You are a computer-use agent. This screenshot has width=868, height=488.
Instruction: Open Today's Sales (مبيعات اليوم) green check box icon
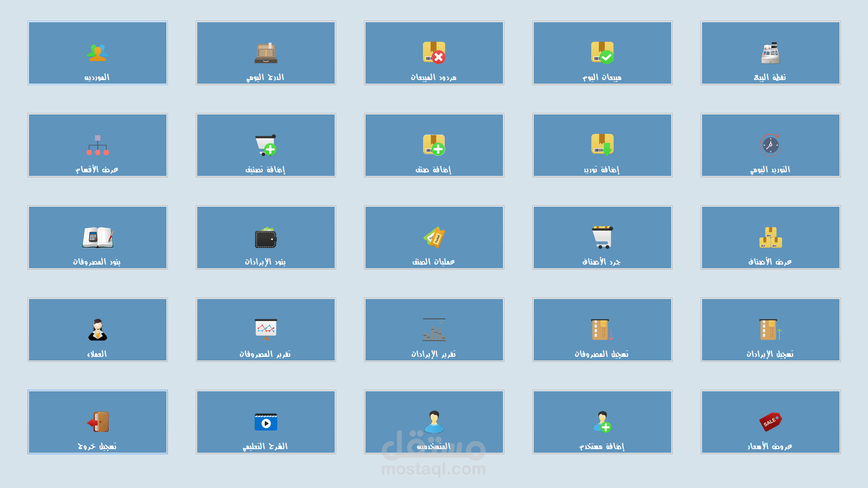tap(602, 53)
